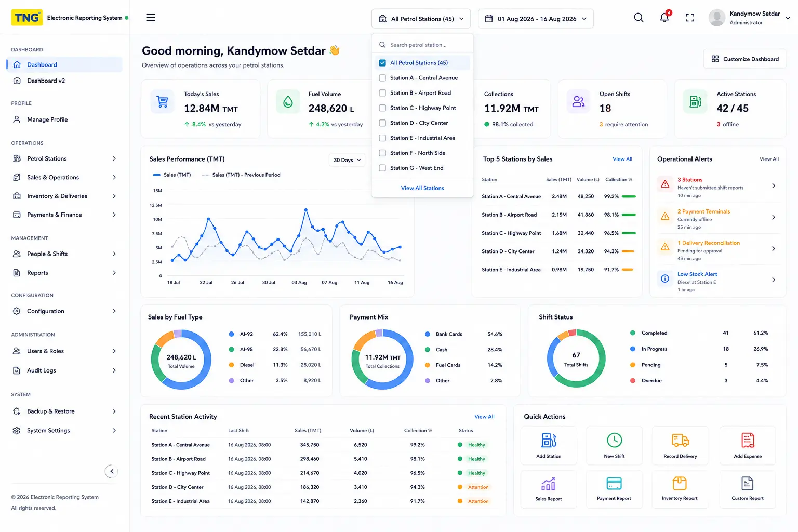The height and width of the screenshot is (532, 798).
Task: Check the Station A - Central Avenue checkbox
Action: (x=382, y=78)
